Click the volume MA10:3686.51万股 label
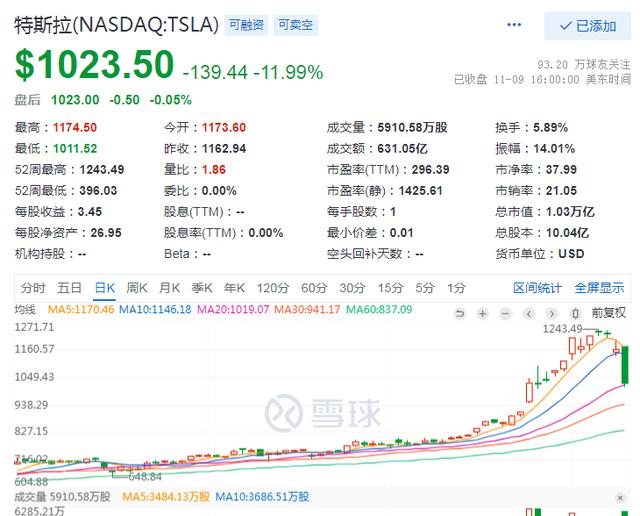 click(x=262, y=497)
